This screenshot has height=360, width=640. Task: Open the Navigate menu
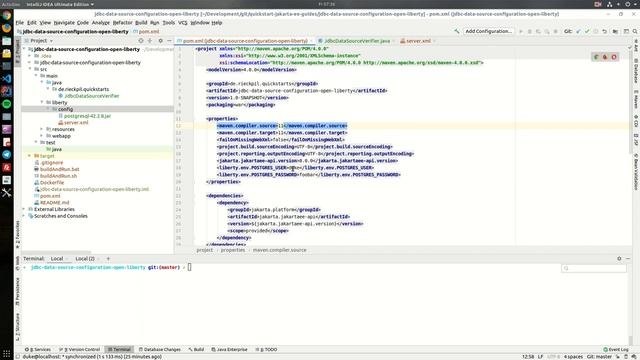64,22
